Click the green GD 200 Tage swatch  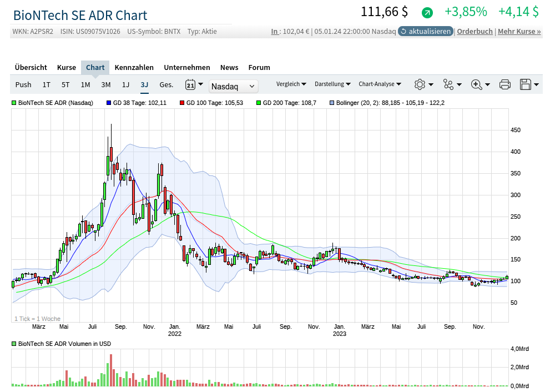[x=259, y=103]
